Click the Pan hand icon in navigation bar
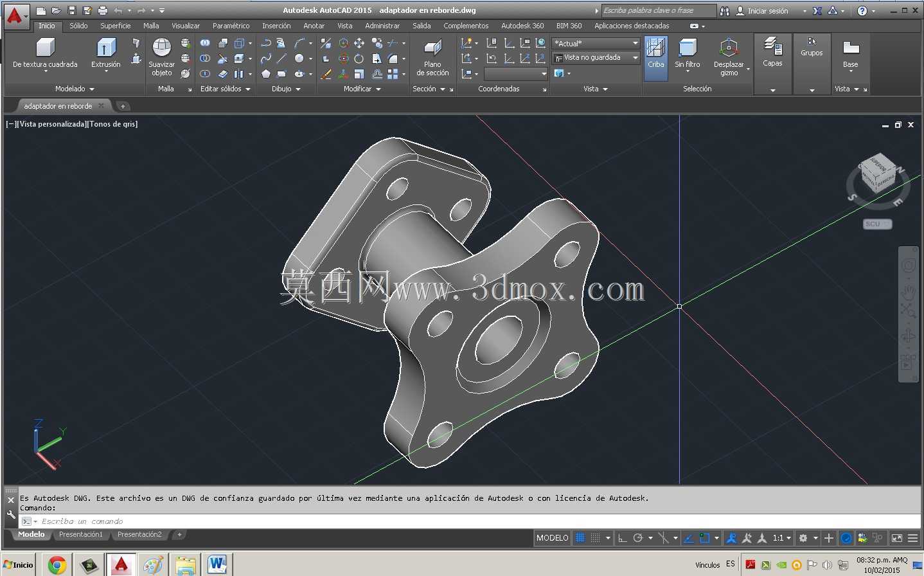The height and width of the screenshot is (576, 924). [908, 292]
